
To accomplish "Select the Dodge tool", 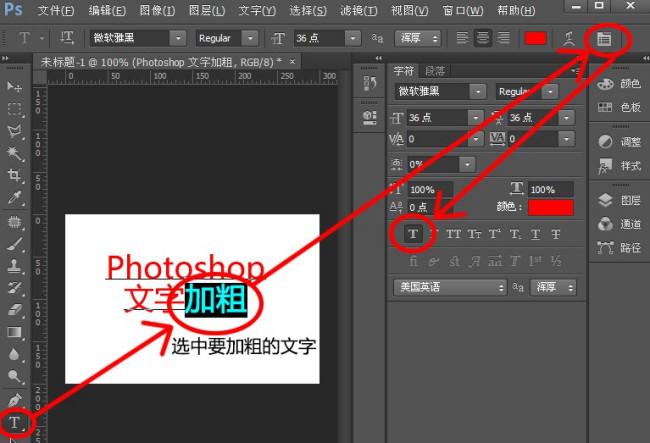I will point(15,376).
